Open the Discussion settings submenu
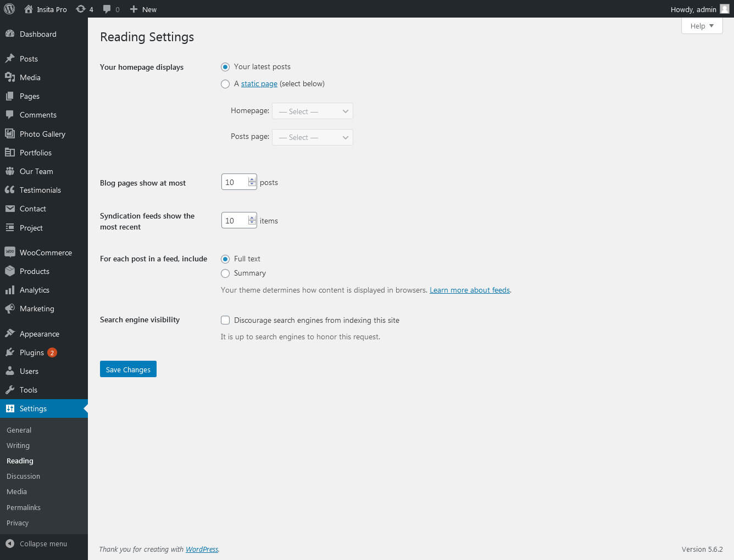 pyautogui.click(x=23, y=476)
